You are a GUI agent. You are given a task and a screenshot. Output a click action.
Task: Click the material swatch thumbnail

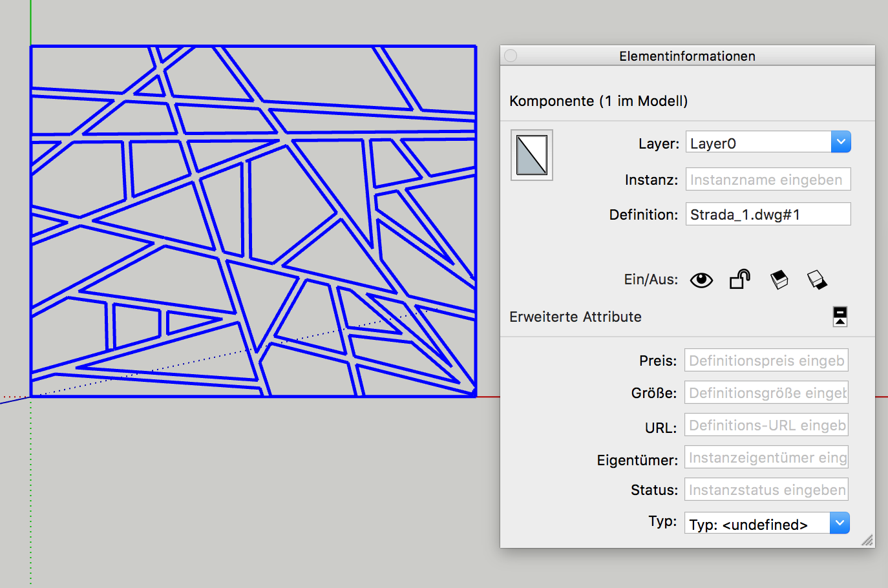pos(532,155)
